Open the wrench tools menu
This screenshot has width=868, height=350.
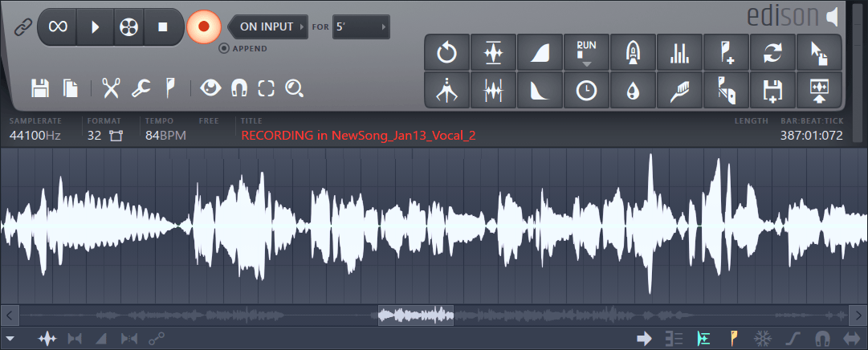[x=141, y=88]
